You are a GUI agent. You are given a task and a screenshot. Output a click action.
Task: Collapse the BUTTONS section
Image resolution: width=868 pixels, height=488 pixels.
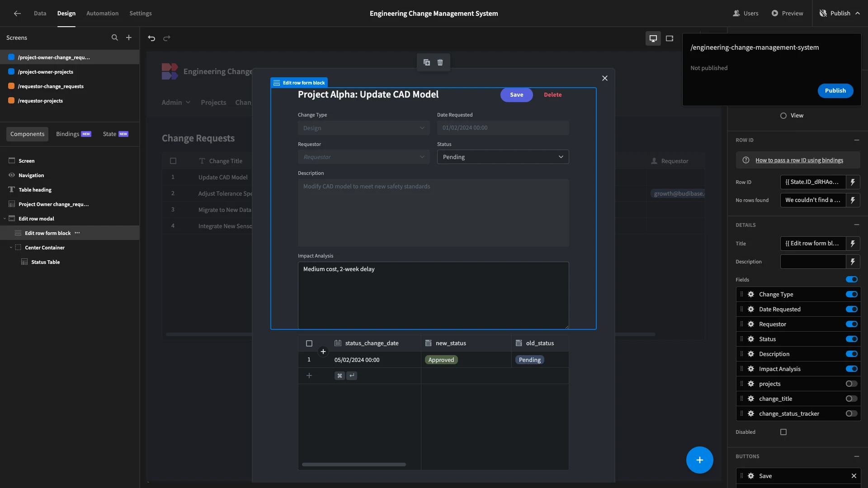(x=856, y=456)
